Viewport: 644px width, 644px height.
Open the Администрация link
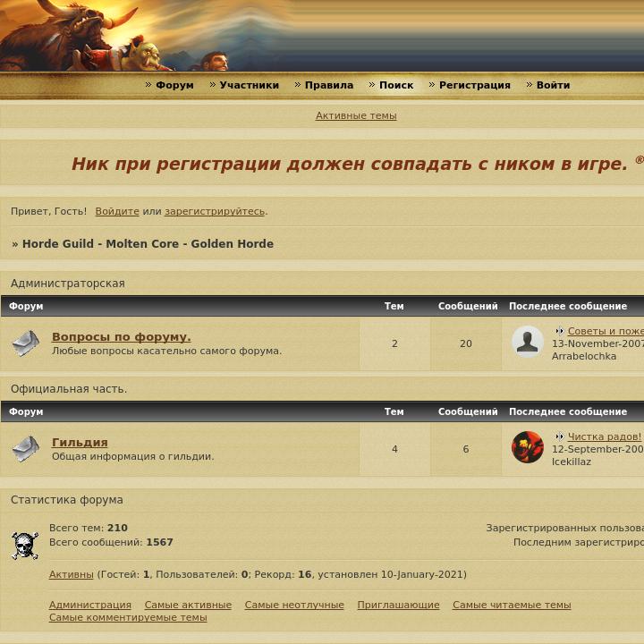coord(90,605)
